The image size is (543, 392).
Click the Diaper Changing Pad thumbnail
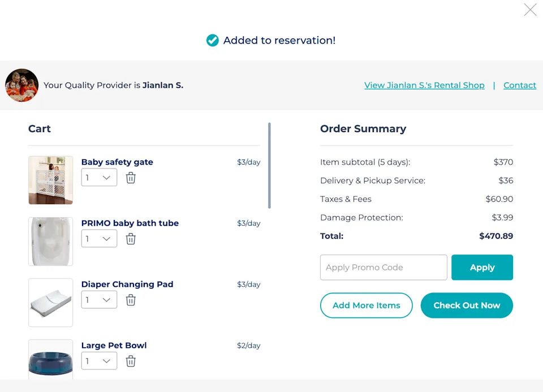[x=51, y=303]
